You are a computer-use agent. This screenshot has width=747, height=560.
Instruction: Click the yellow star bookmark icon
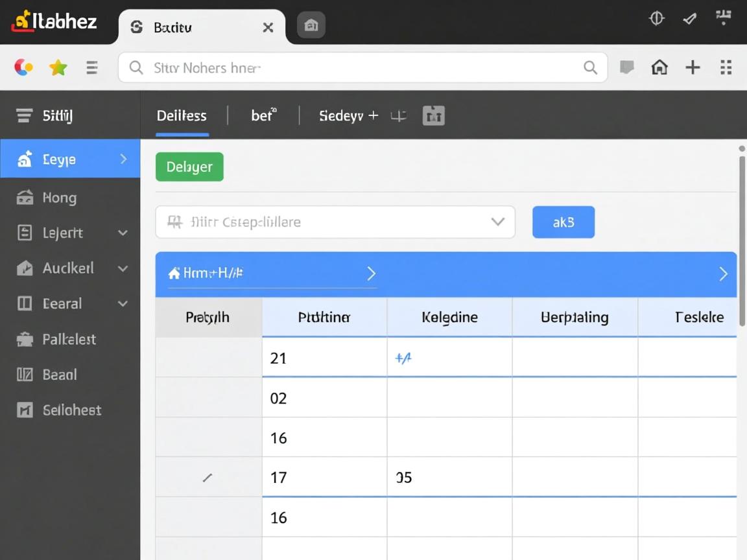tap(58, 67)
